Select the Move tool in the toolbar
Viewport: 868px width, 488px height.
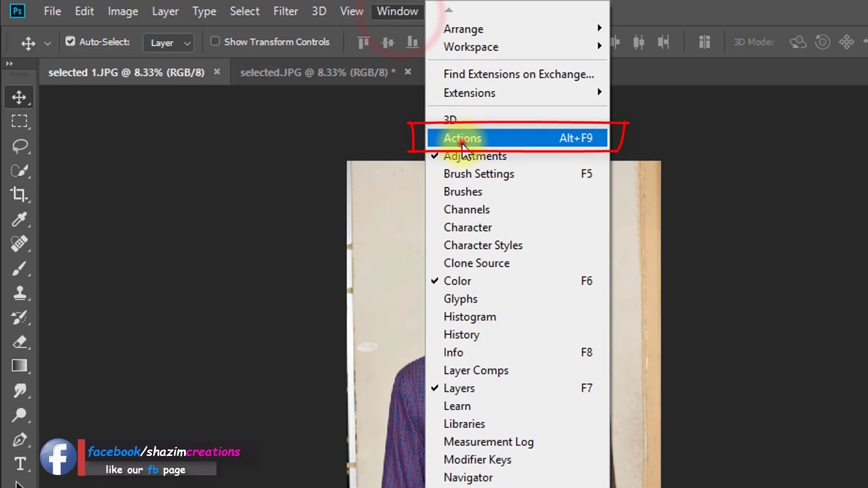(x=20, y=97)
